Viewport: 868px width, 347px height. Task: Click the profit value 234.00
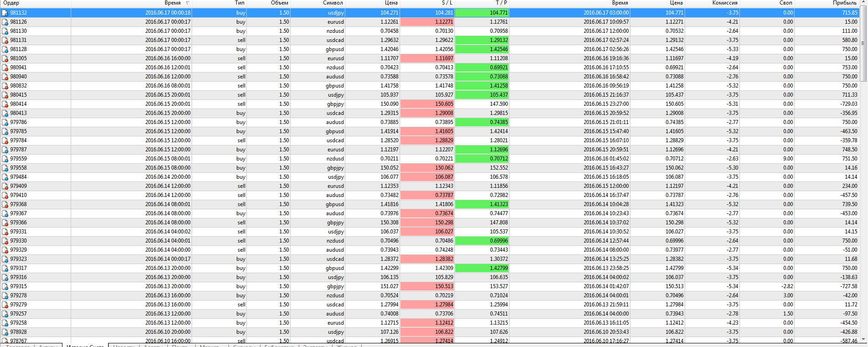click(x=850, y=186)
